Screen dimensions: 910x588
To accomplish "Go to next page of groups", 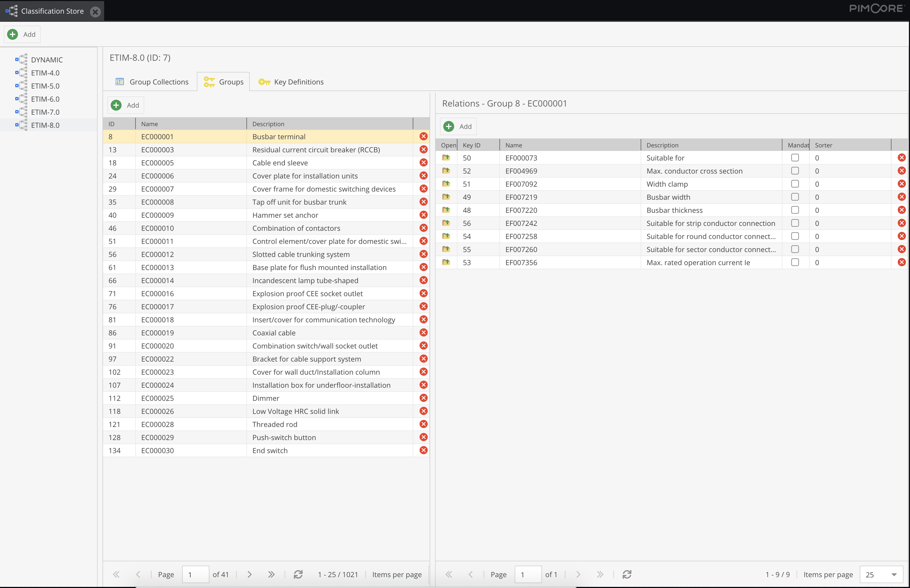I will point(249,574).
